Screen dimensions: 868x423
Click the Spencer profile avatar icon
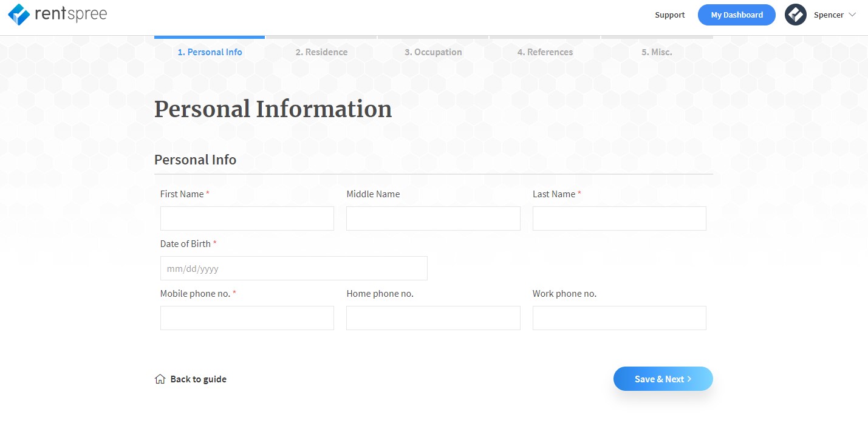point(795,15)
